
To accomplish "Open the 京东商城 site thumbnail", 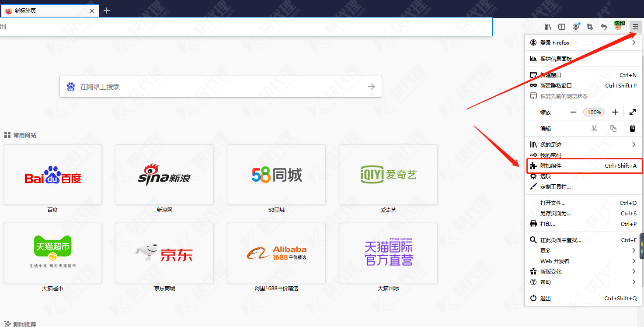I will point(164,253).
